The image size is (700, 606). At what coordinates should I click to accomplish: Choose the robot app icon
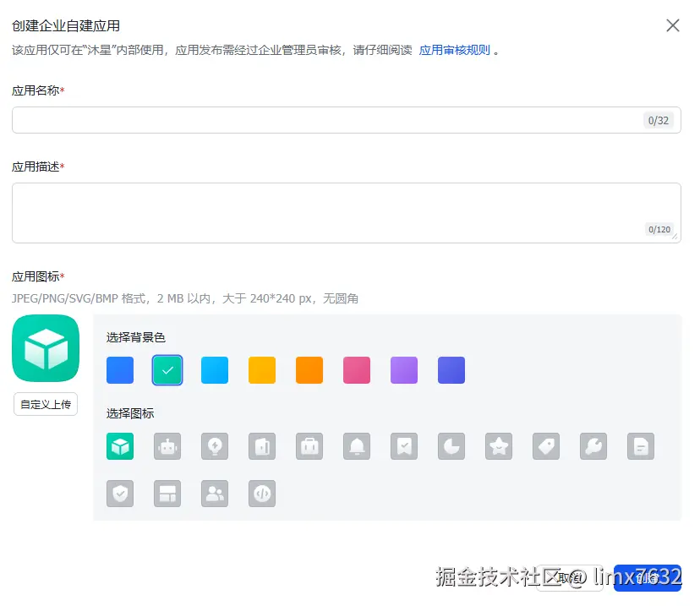[x=167, y=445]
